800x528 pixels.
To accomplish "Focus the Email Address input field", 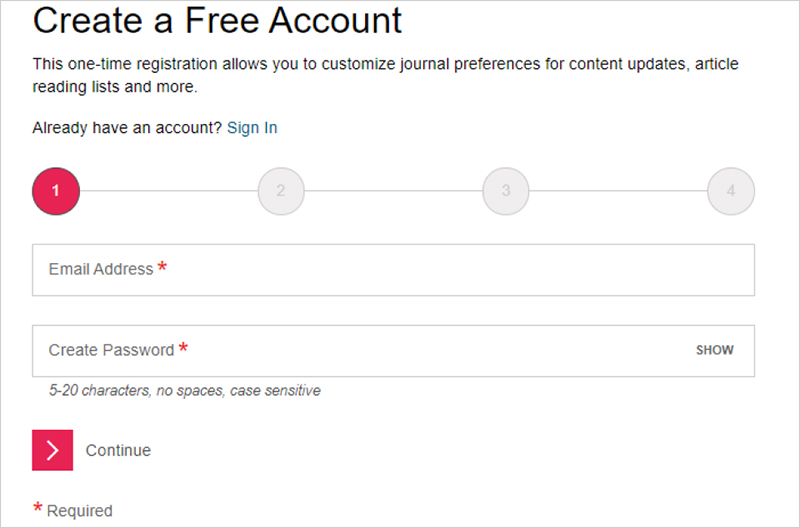I will (x=393, y=270).
